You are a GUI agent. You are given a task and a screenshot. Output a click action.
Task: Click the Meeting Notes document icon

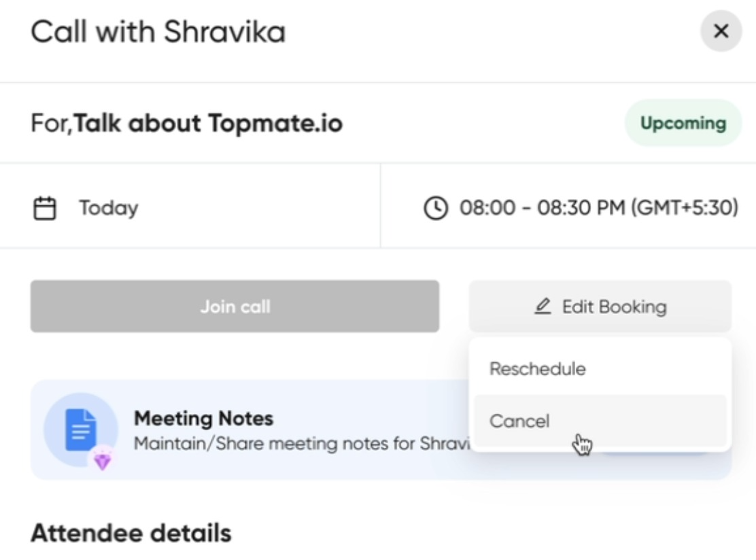coord(80,430)
